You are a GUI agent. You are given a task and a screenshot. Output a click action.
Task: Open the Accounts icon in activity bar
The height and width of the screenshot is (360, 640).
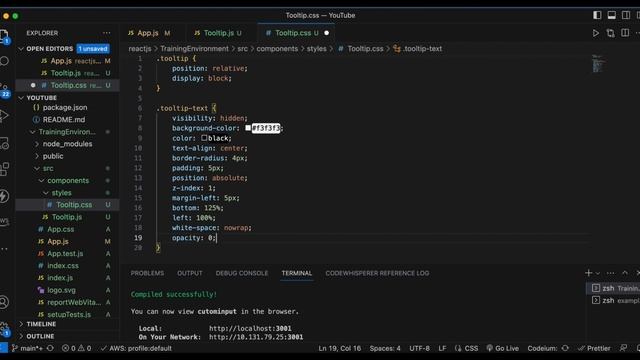coord(4,302)
